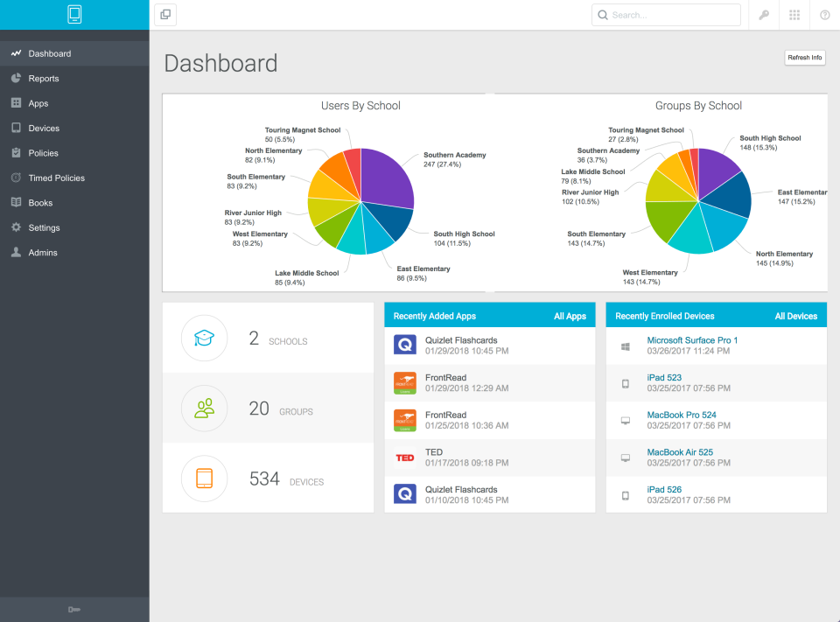Click the window duplicate icon top left

point(164,14)
